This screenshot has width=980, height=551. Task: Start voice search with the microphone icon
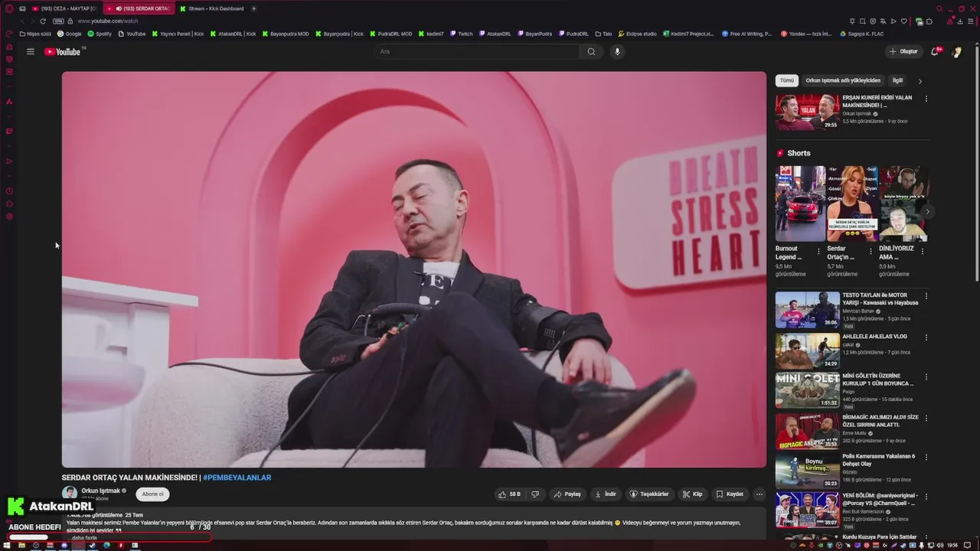tap(617, 51)
